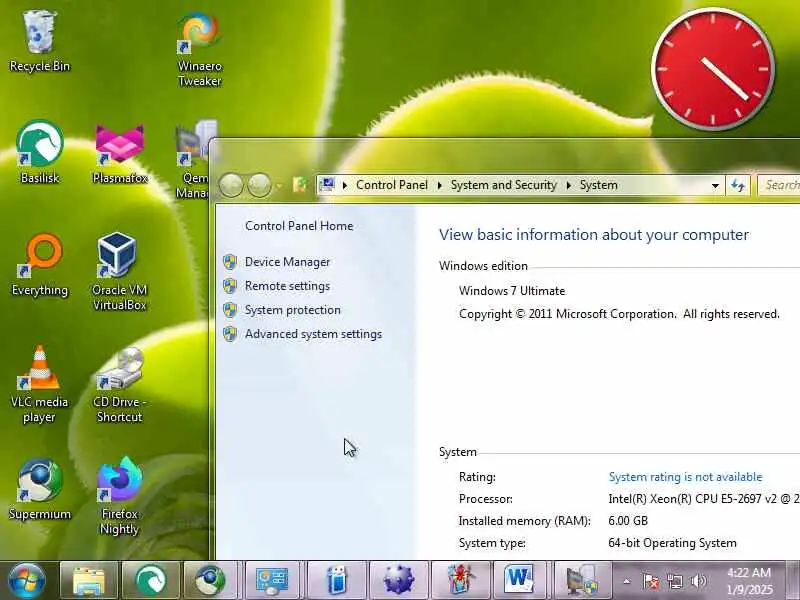Click the volume speaker tray icon

pos(699,581)
